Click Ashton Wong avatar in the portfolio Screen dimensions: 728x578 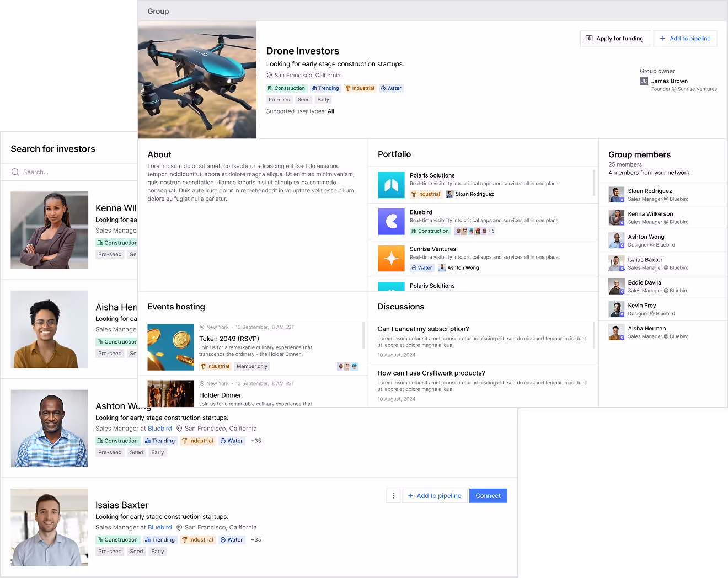[x=442, y=268]
